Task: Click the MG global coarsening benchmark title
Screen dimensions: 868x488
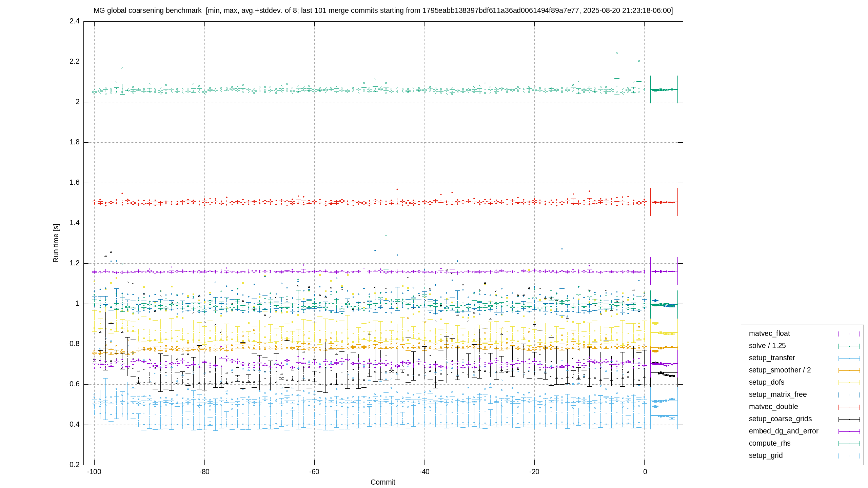Action: click(147, 11)
